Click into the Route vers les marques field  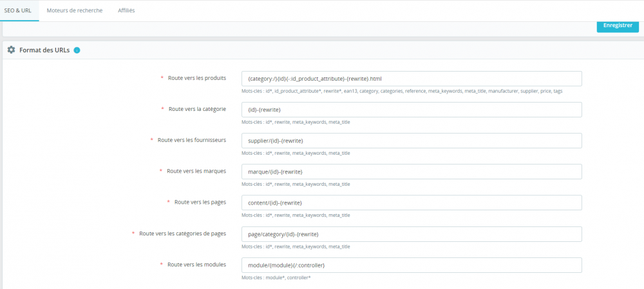(x=412, y=172)
